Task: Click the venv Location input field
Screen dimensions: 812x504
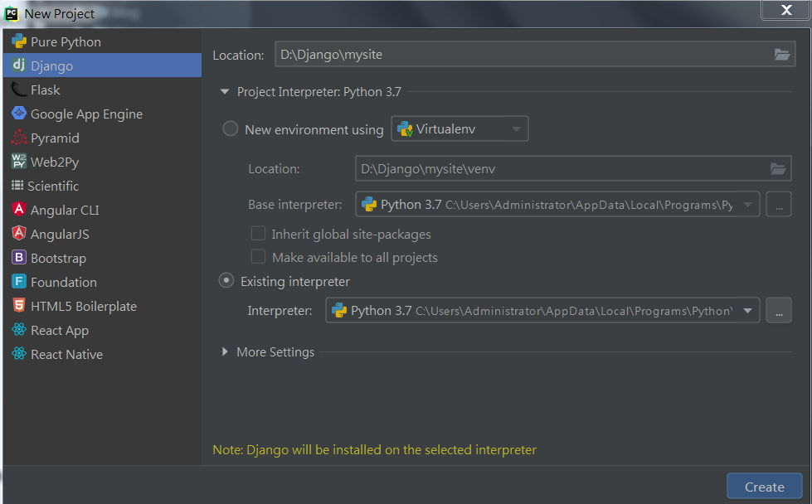Action: click(573, 168)
